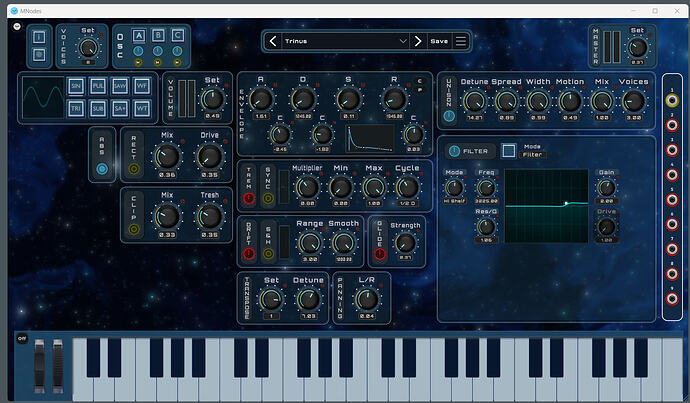Click the round logo icon at the interface corner
Screen dimensions: 690x403
[17, 26]
